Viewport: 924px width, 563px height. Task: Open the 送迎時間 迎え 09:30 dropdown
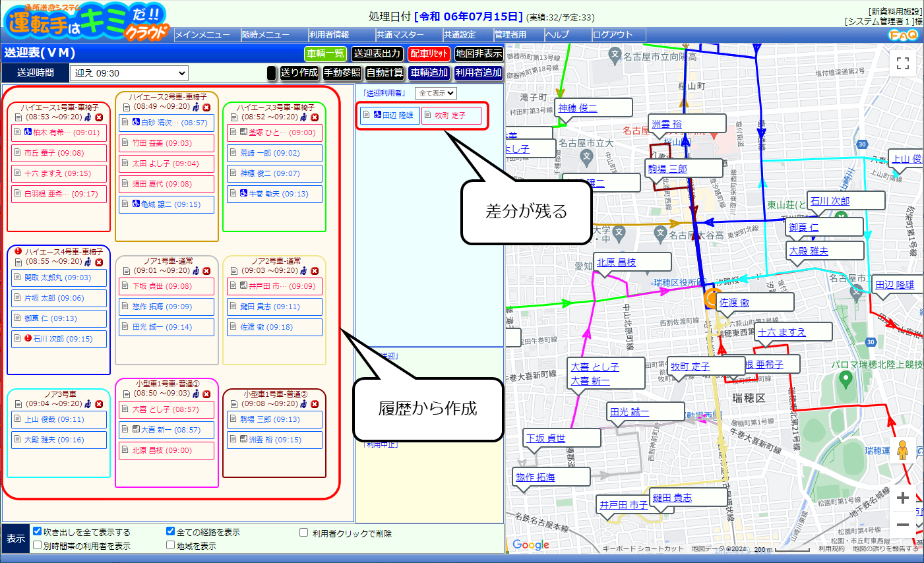129,73
